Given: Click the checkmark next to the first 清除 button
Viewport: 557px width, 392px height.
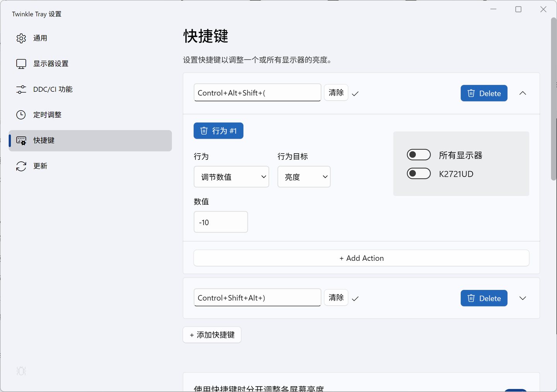Looking at the screenshot, I should (355, 93).
